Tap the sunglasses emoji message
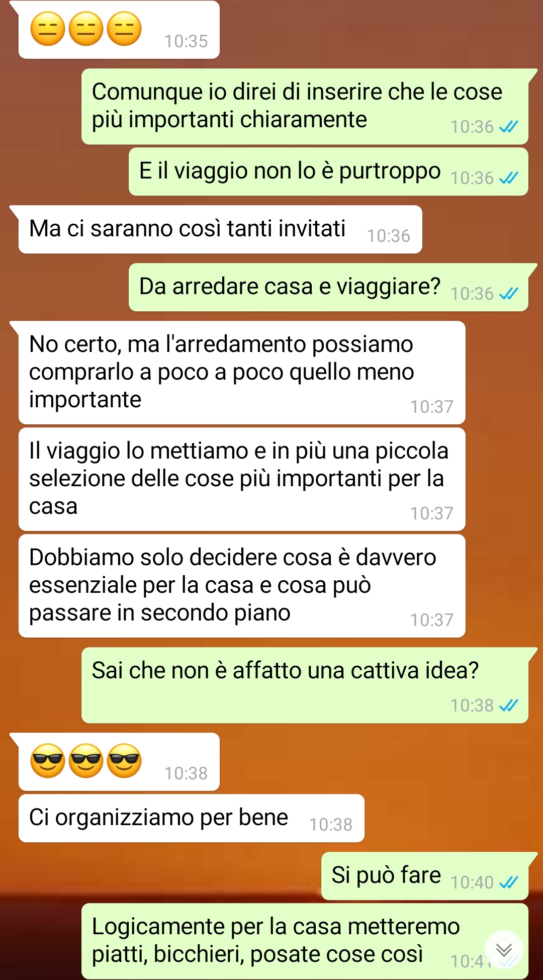543x980 pixels. 119,762
